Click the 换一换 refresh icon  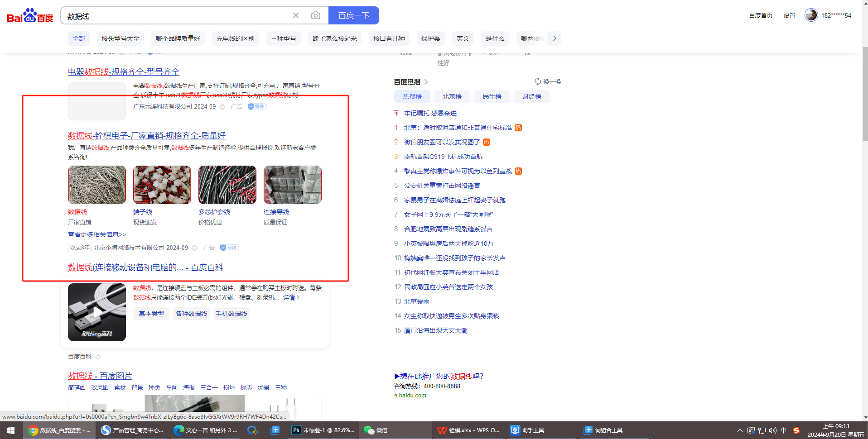tap(537, 81)
